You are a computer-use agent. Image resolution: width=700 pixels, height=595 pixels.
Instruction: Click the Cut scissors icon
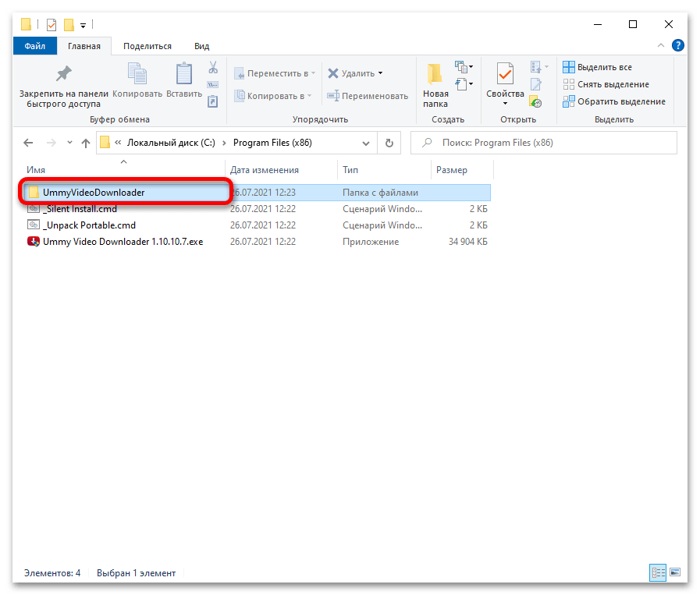tap(213, 67)
